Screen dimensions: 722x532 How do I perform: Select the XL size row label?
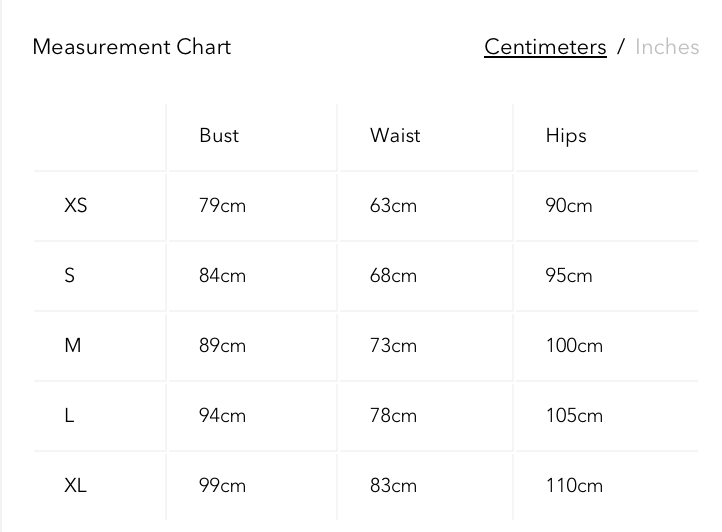pos(76,486)
